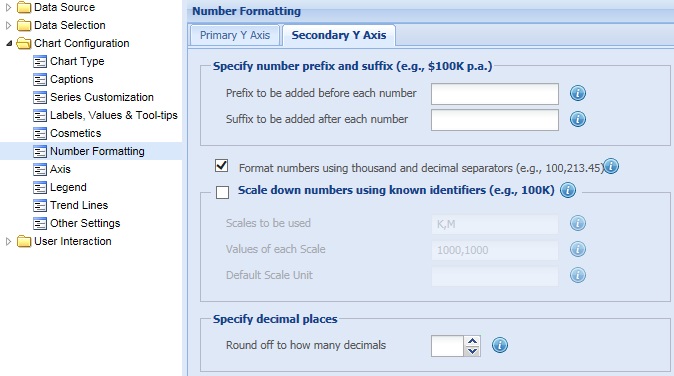This screenshot has height=376, width=674.
Task: Click the Trend Lines page icon
Action: (x=40, y=206)
